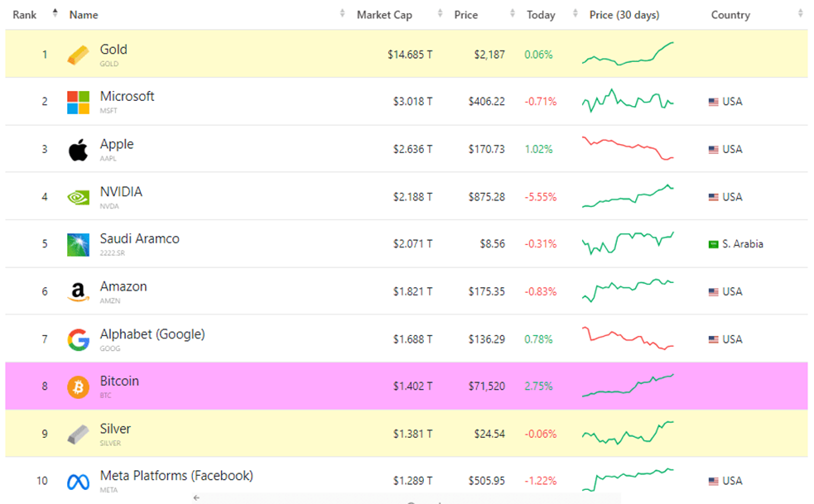Click Apple price $170.73
Viewport: 814px width, 504px height.
click(x=486, y=149)
